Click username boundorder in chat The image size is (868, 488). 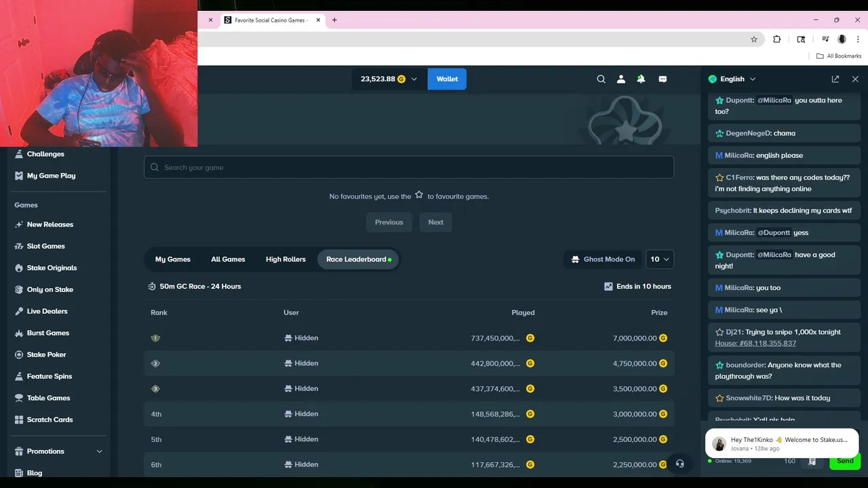[745, 365]
